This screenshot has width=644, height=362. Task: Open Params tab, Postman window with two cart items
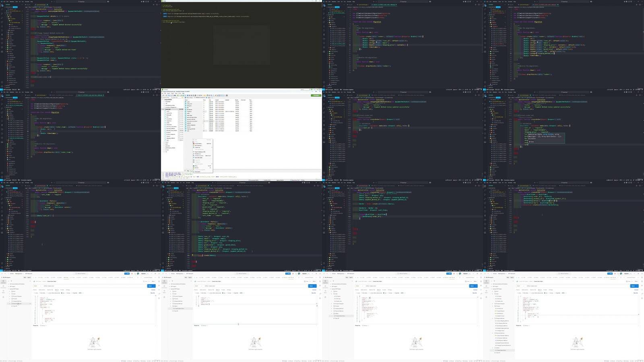point(35,290)
